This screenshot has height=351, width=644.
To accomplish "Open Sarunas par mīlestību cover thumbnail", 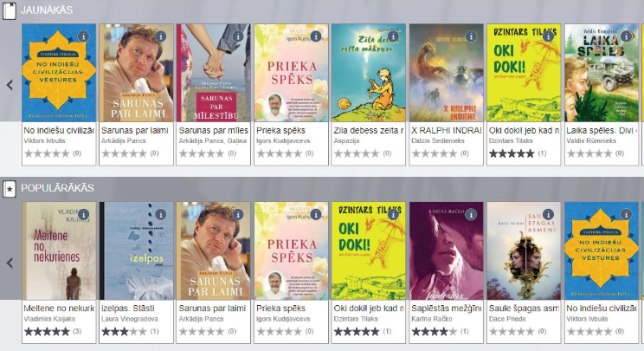I will [213, 73].
